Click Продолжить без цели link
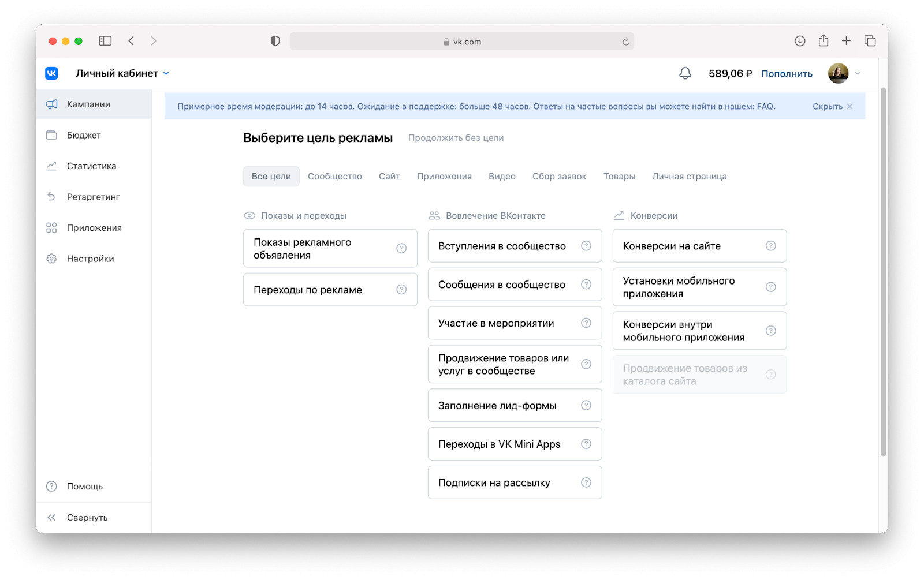The width and height of the screenshot is (924, 580). (x=456, y=138)
